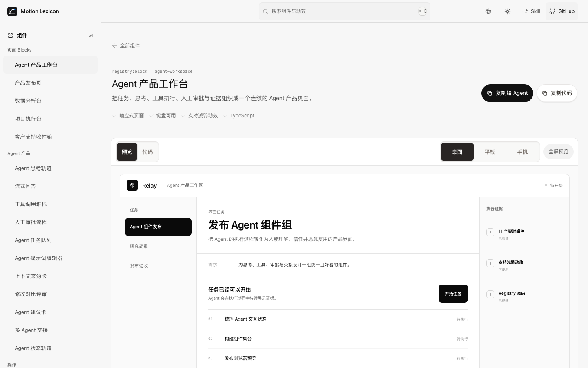Screen dimensions: 588x368
Task: Open 修改对比评审 in sidebar
Action: [50, 294]
